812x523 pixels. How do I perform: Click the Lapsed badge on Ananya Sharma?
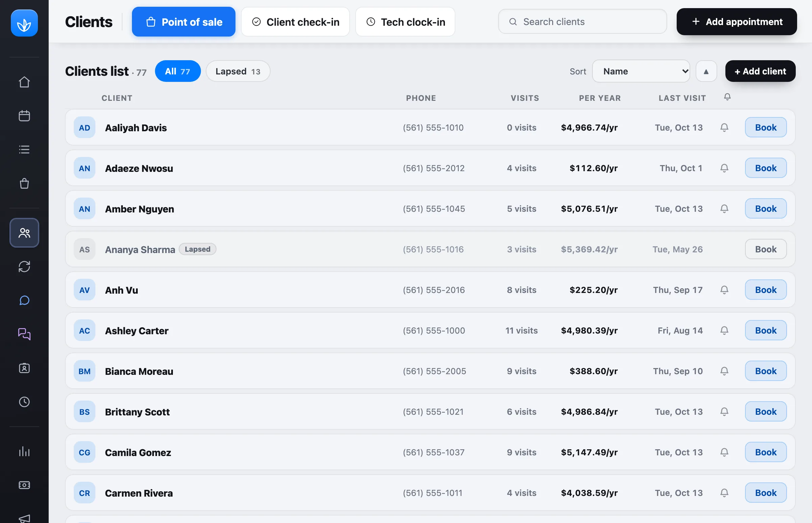click(197, 249)
